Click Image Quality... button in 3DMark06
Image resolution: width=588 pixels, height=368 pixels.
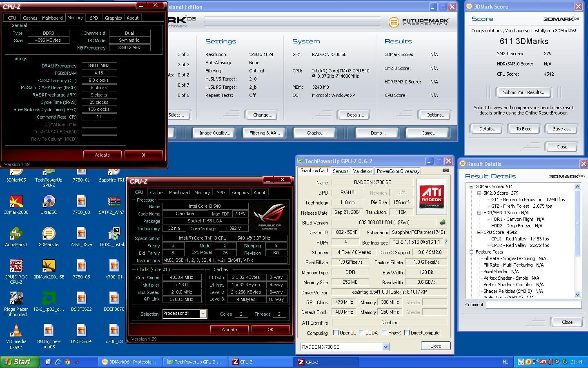click(214, 133)
